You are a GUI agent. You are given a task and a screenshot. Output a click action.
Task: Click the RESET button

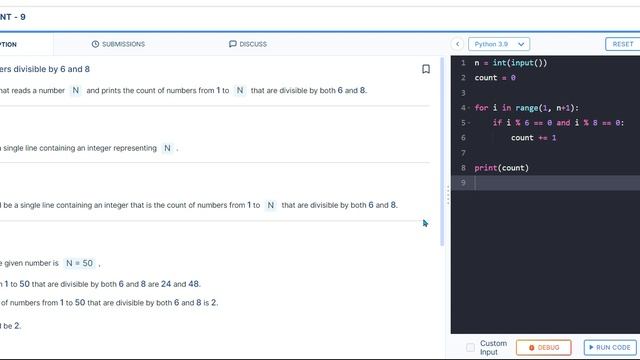point(622,44)
